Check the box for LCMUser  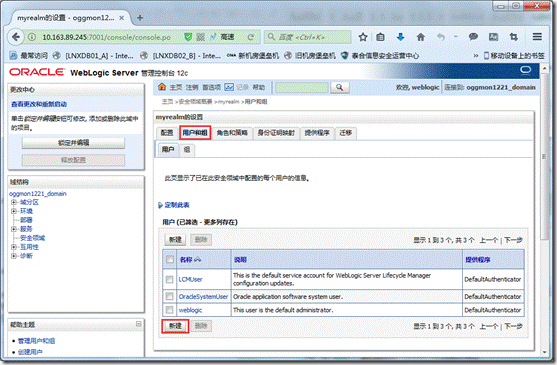[169, 279]
